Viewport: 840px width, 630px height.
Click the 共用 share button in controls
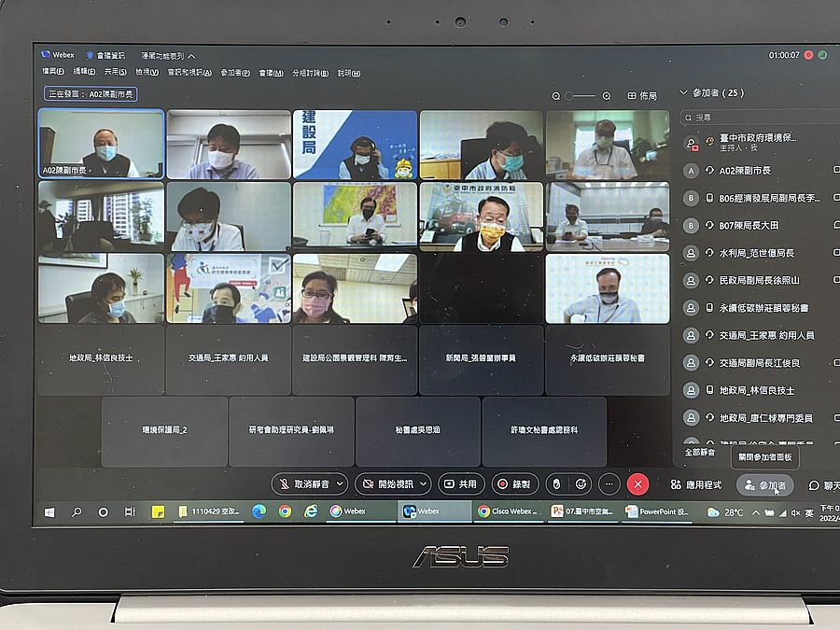pos(461,484)
